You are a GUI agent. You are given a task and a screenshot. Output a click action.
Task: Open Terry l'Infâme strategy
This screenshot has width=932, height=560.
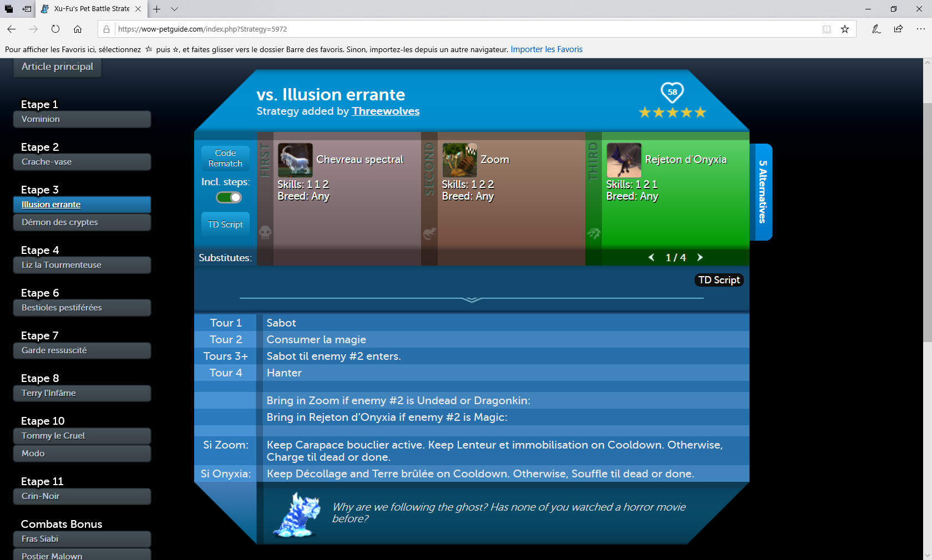pyautogui.click(x=82, y=393)
